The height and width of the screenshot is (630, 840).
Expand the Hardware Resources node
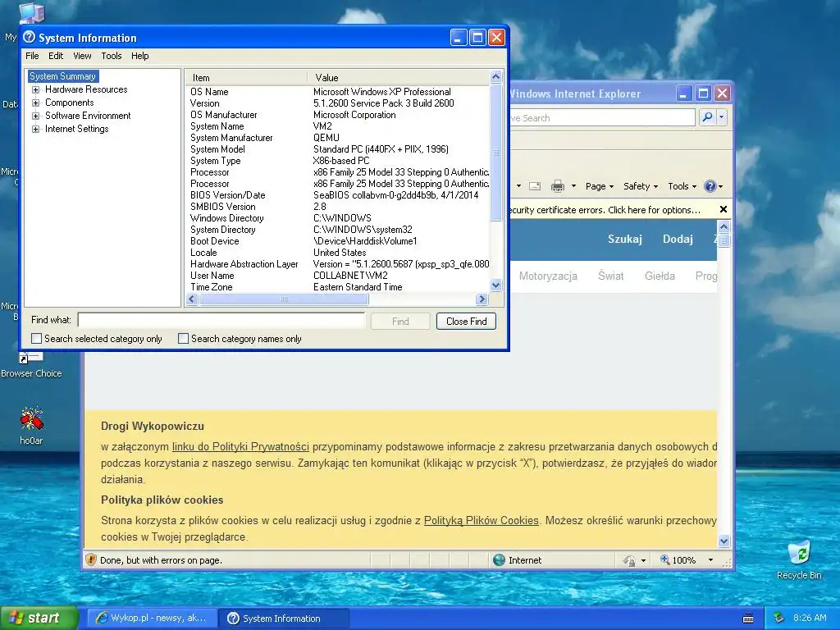click(x=35, y=89)
